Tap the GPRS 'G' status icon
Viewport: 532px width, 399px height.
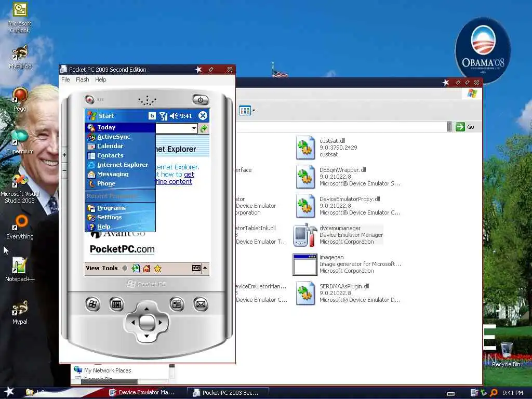pos(152,116)
